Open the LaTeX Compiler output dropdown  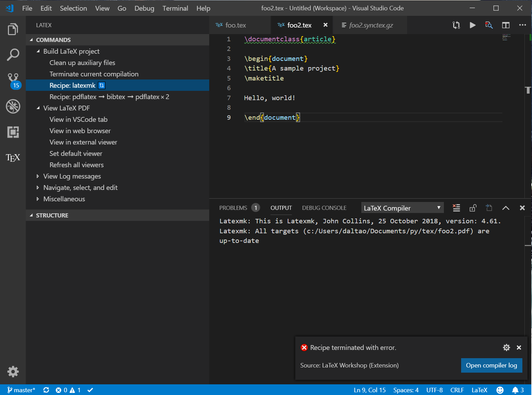[x=402, y=208]
